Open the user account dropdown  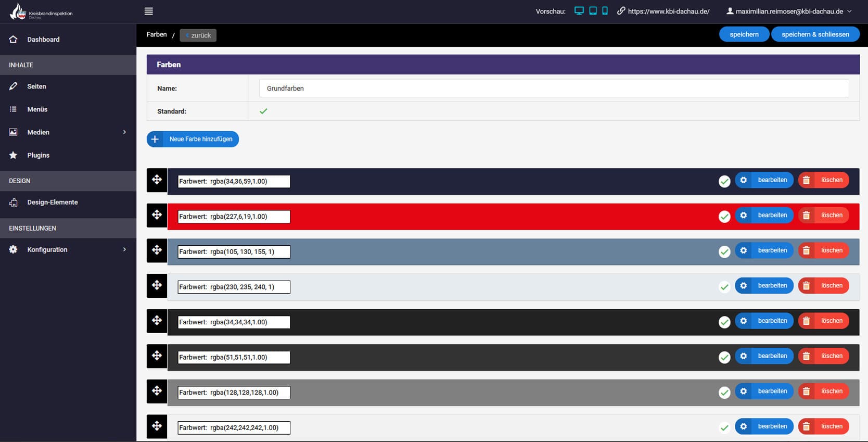click(789, 11)
